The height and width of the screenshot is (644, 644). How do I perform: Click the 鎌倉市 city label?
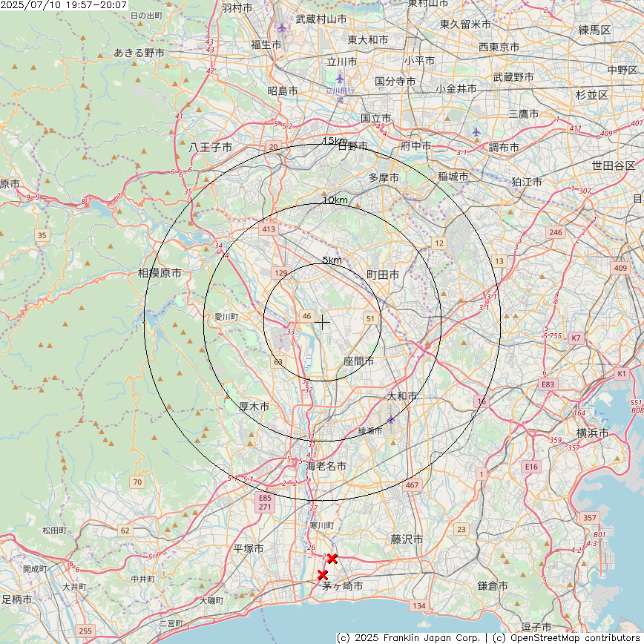point(493,586)
